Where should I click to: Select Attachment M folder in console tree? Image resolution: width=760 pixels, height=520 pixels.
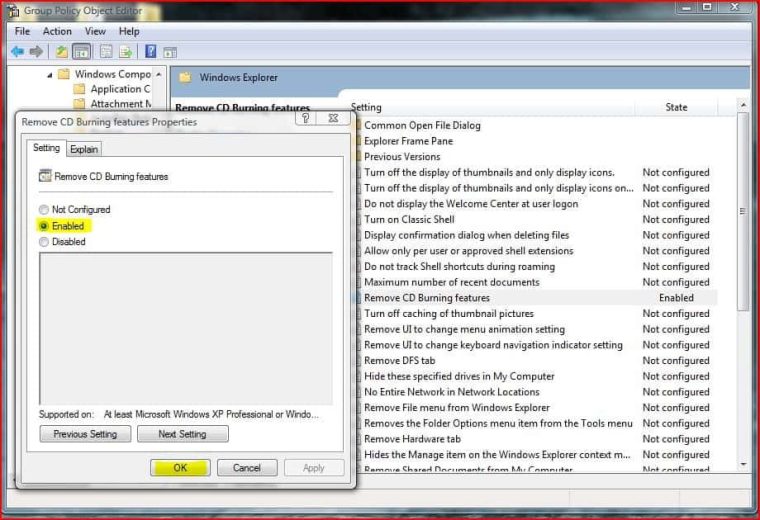121,104
